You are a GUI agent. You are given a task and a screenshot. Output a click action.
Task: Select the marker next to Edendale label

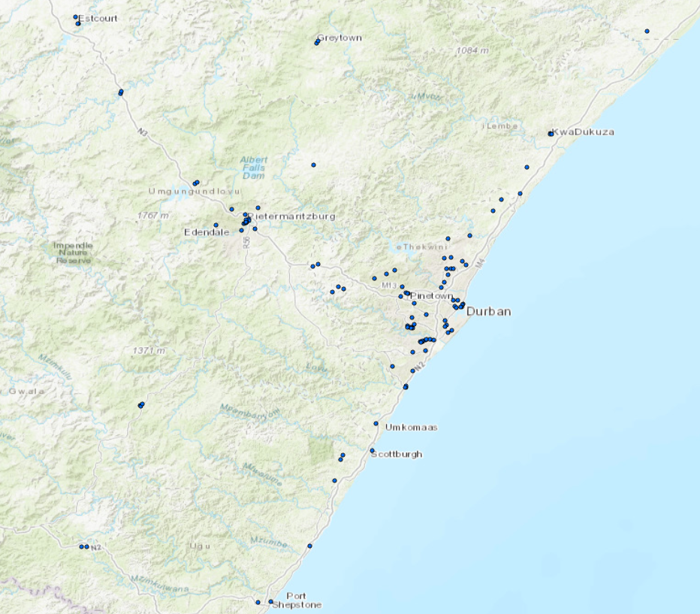pos(216,225)
